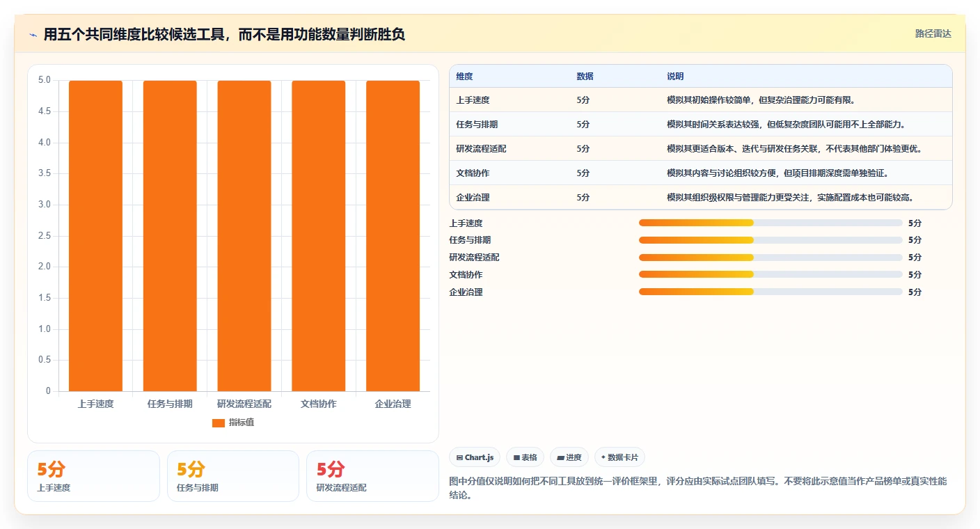Click the square icon in the 表格 chip

(x=516, y=458)
